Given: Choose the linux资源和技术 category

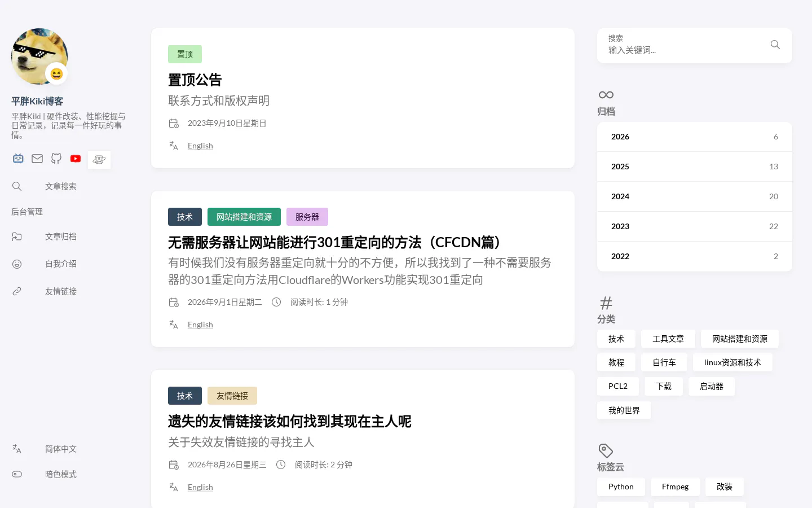Looking at the screenshot, I should (x=732, y=362).
